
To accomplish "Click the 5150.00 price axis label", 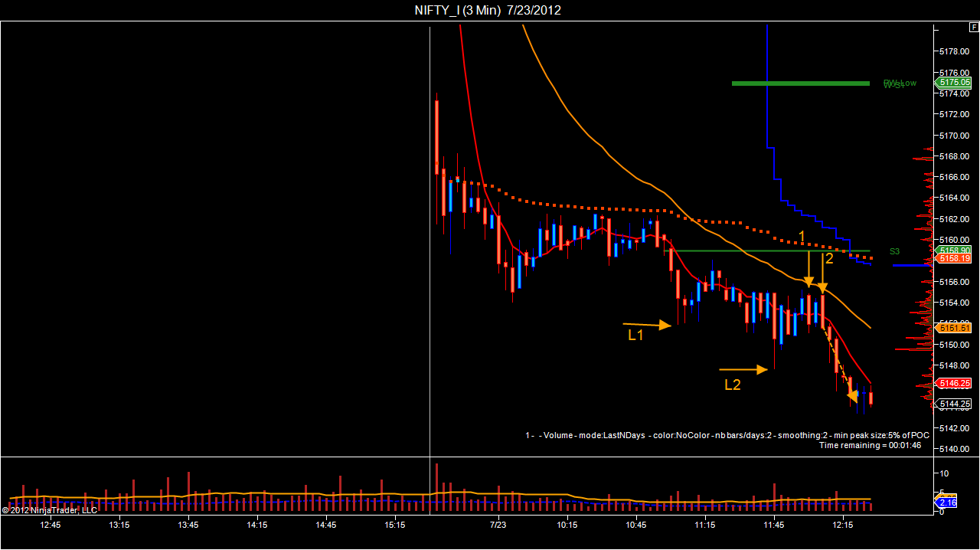I will [954, 345].
